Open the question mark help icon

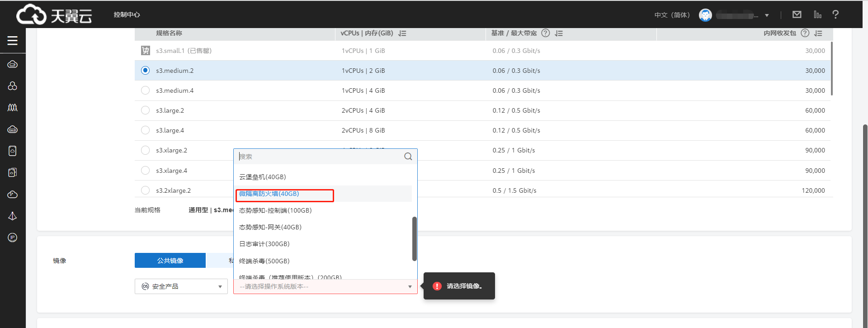(835, 14)
